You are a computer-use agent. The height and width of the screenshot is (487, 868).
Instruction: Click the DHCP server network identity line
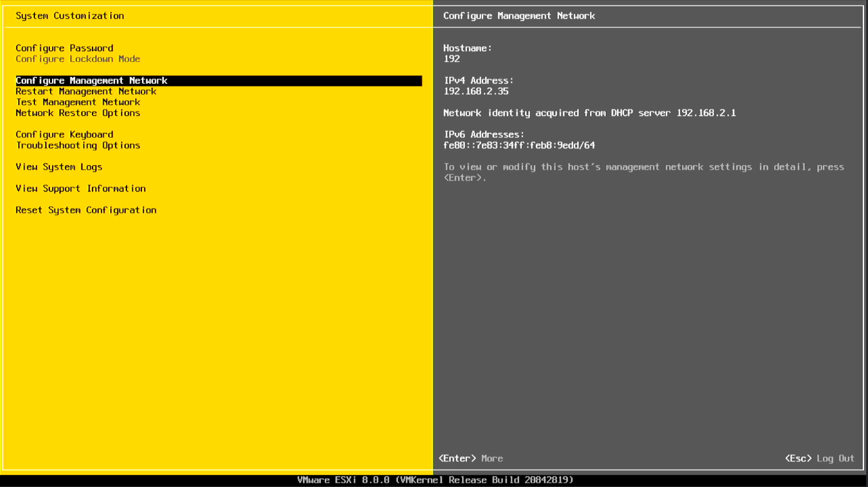point(590,113)
